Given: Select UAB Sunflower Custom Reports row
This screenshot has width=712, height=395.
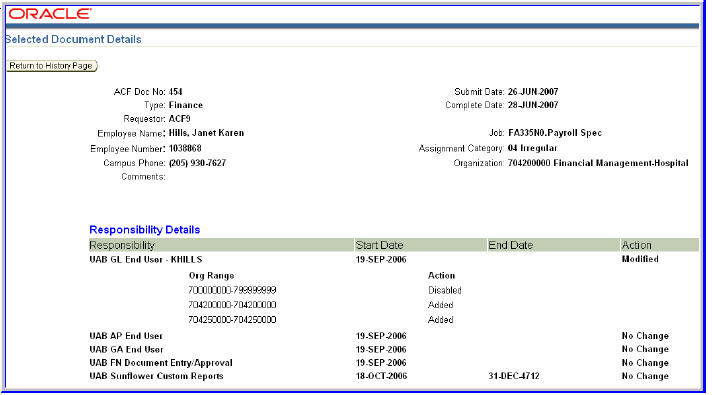Looking at the screenshot, I should (x=394, y=376).
